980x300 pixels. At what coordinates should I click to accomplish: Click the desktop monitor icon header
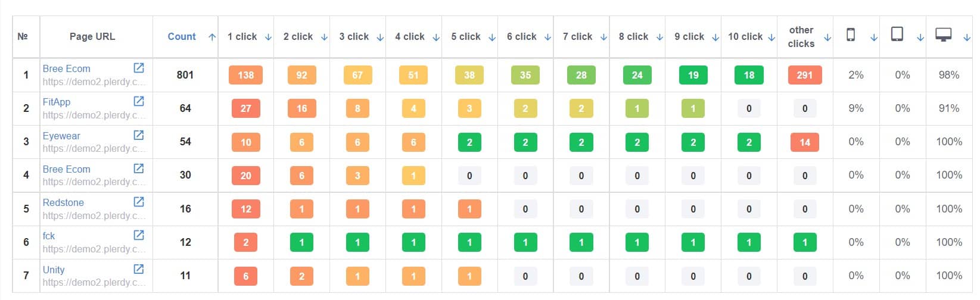[x=943, y=35]
